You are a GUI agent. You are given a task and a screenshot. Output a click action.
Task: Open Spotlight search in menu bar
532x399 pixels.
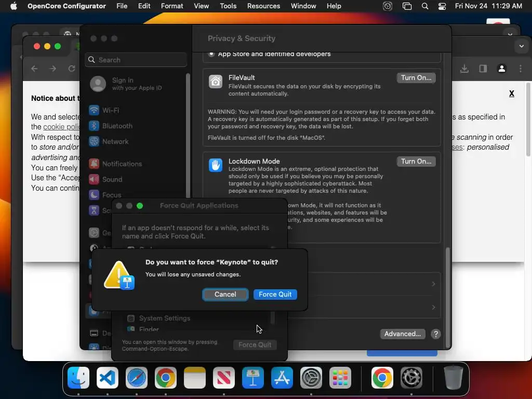tap(425, 6)
